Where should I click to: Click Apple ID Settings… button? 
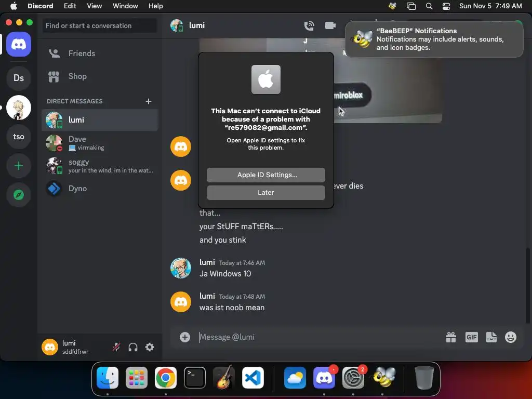click(x=265, y=175)
